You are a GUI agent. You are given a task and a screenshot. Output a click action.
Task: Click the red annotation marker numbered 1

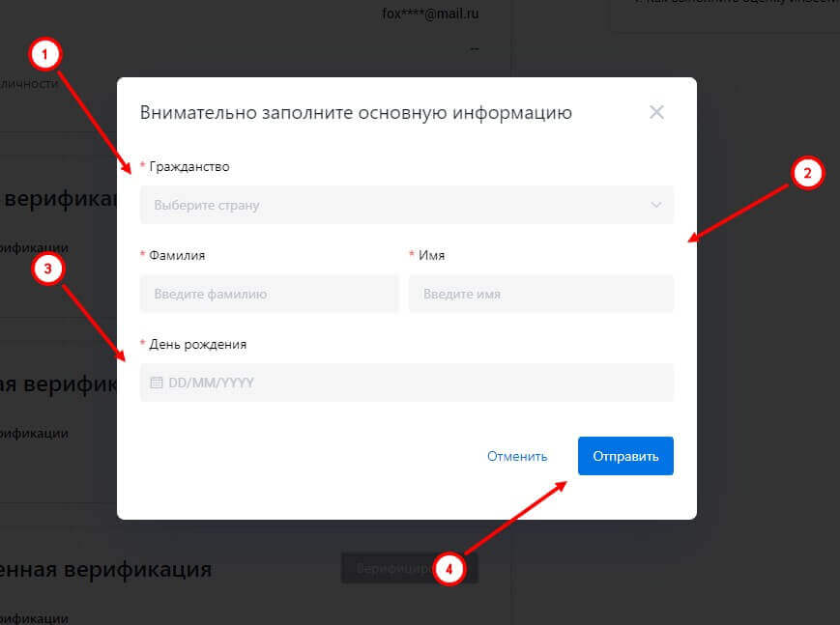[x=45, y=55]
